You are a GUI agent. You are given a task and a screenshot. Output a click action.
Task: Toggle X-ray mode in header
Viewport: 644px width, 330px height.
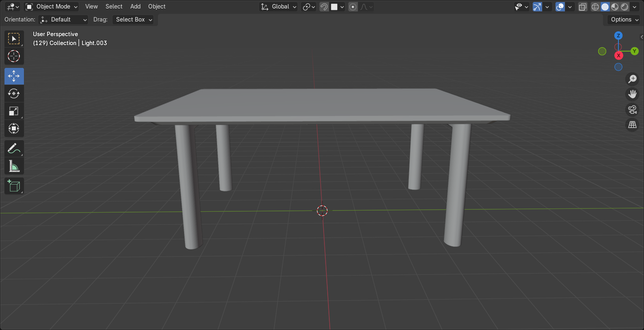[583, 7]
